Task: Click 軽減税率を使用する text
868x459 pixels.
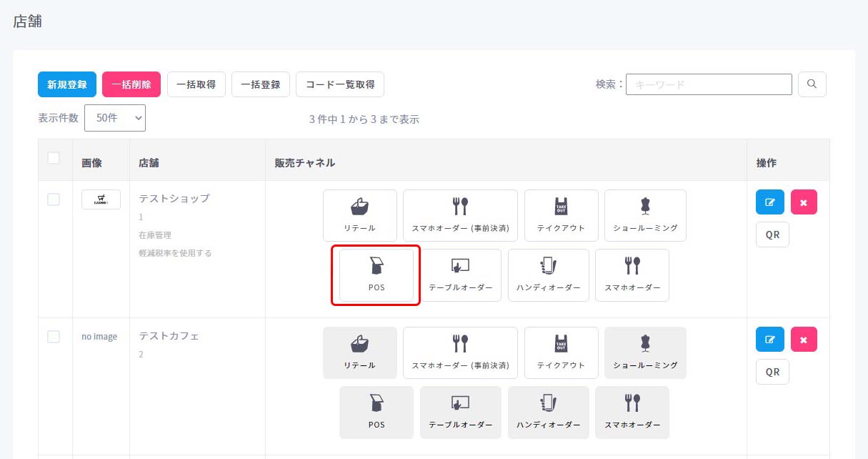Action: click(175, 253)
